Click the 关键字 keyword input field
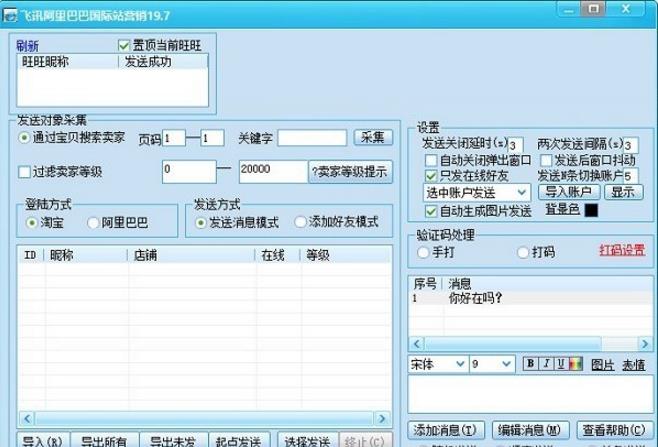The image size is (658, 447). pyautogui.click(x=312, y=138)
